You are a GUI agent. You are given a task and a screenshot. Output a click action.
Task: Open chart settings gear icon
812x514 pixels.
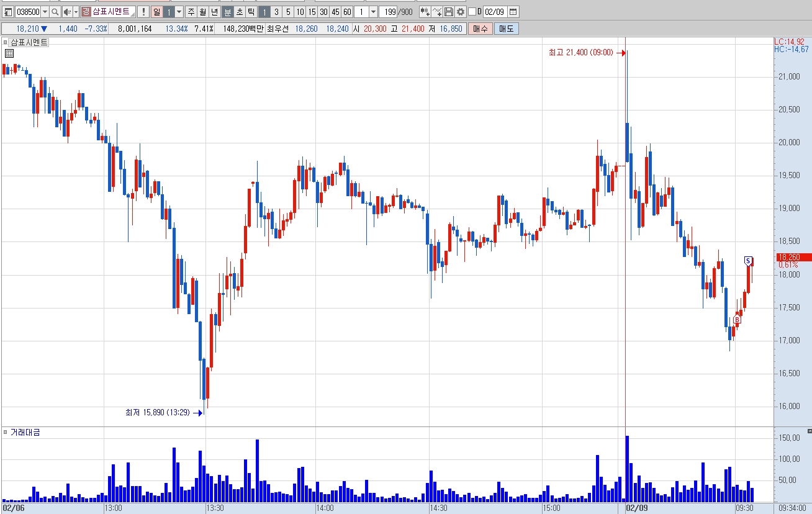coord(461,12)
